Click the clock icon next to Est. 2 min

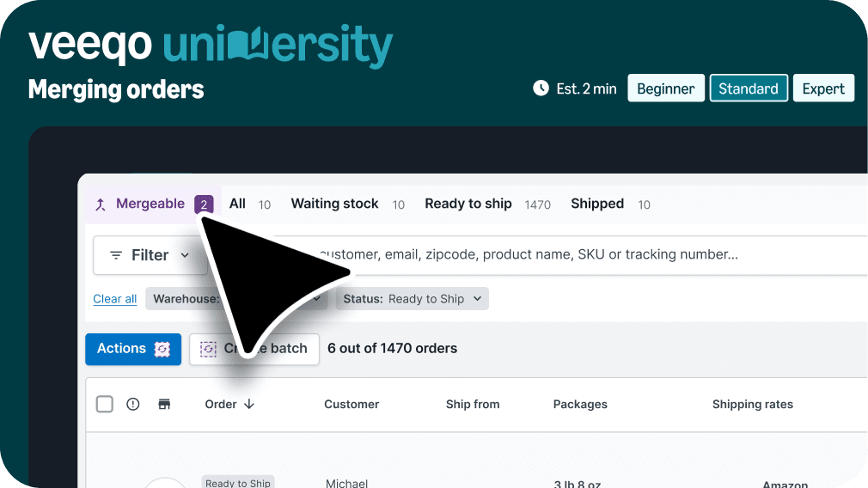pos(541,88)
